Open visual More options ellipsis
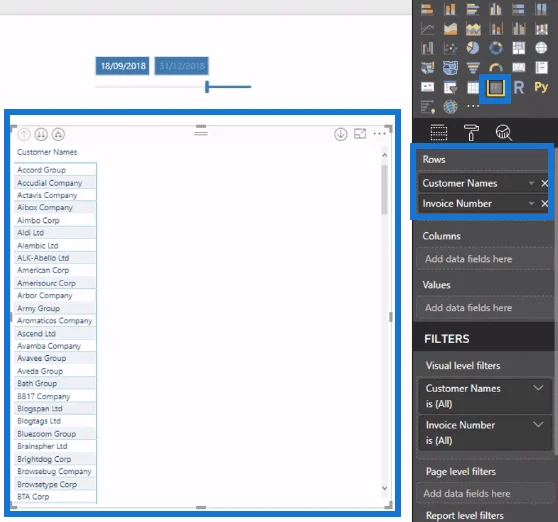The width and height of the screenshot is (558, 522). pyautogui.click(x=379, y=134)
